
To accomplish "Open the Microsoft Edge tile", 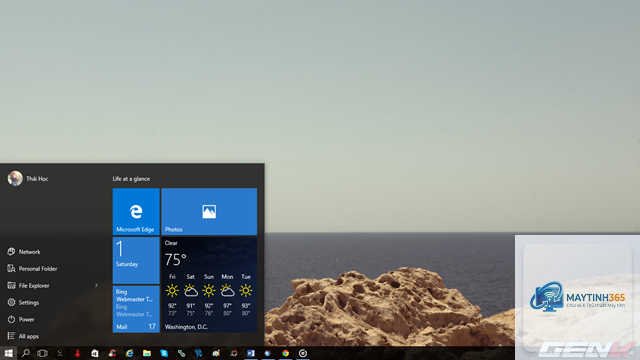I will [136, 211].
